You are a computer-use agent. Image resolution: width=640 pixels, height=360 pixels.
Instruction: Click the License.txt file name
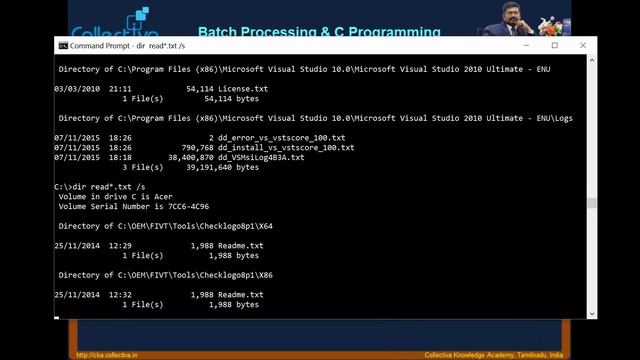(x=243, y=89)
